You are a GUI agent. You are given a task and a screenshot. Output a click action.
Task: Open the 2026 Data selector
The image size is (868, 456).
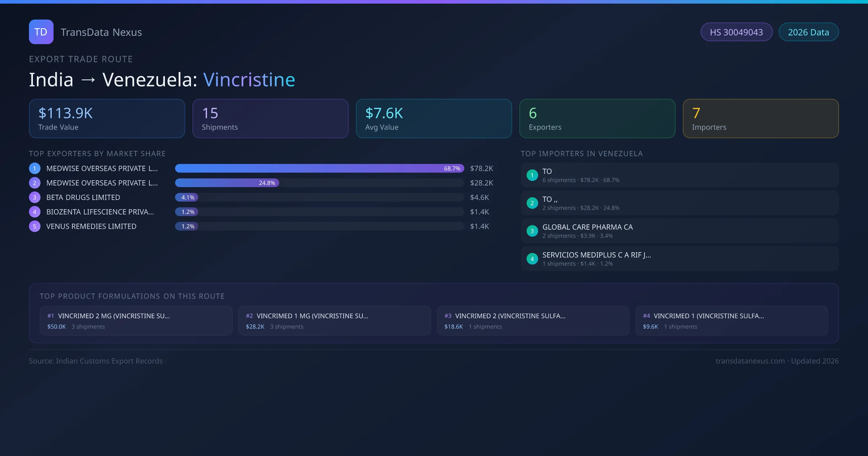[x=808, y=32]
